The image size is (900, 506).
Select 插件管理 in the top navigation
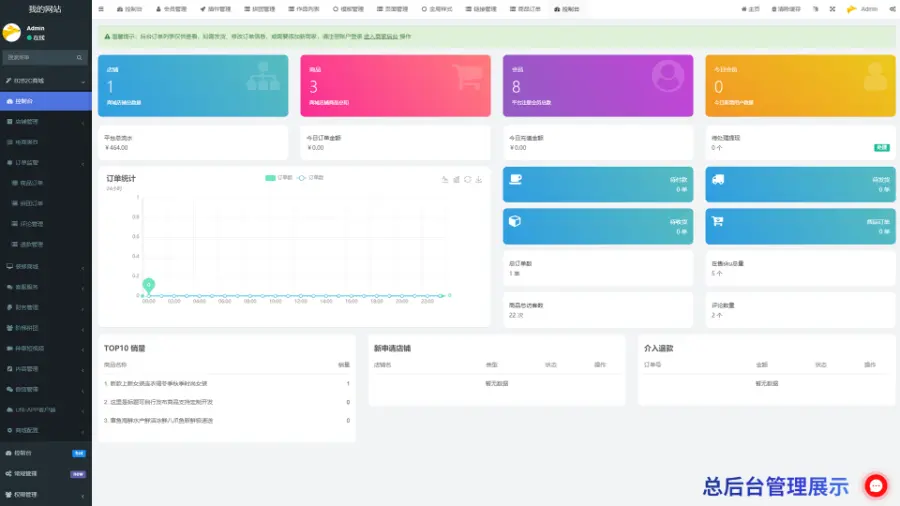point(215,8)
